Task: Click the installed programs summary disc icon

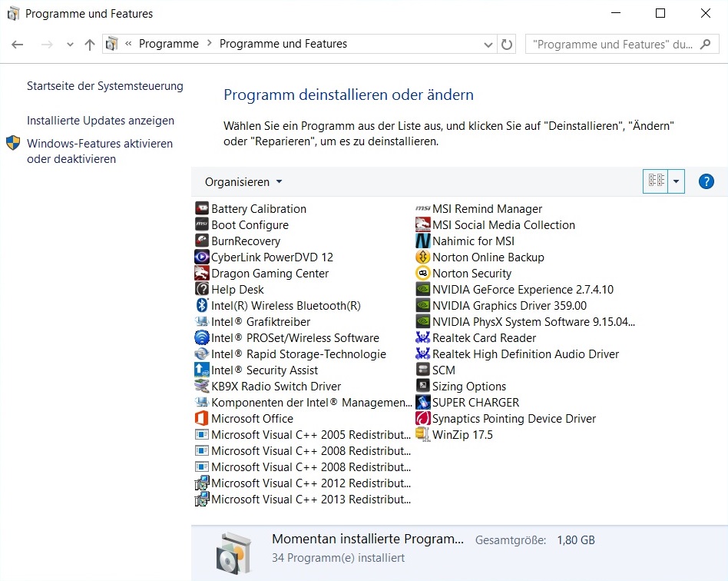Action: (x=233, y=553)
